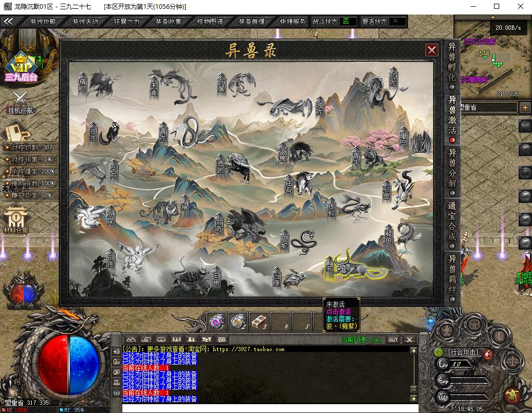This screenshot has height=413, width=532.
Task: Open the 狂暴之力 menu
Action: [x=126, y=22]
